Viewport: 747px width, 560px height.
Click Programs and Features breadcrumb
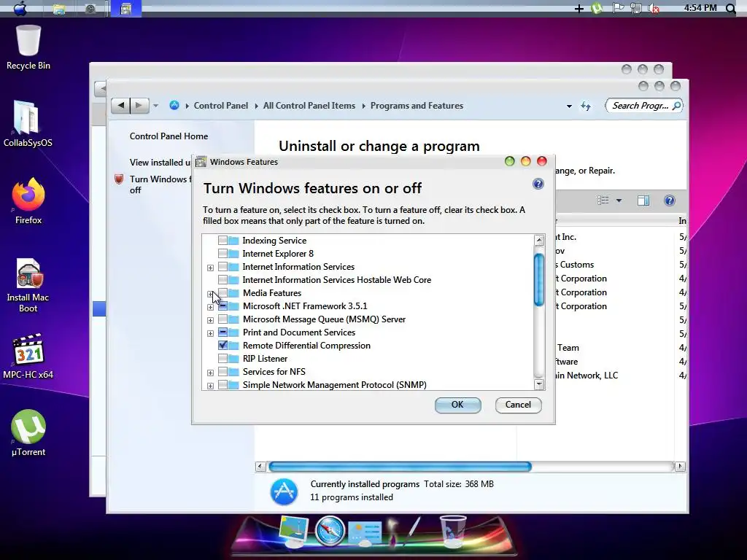click(x=417, y=106)
